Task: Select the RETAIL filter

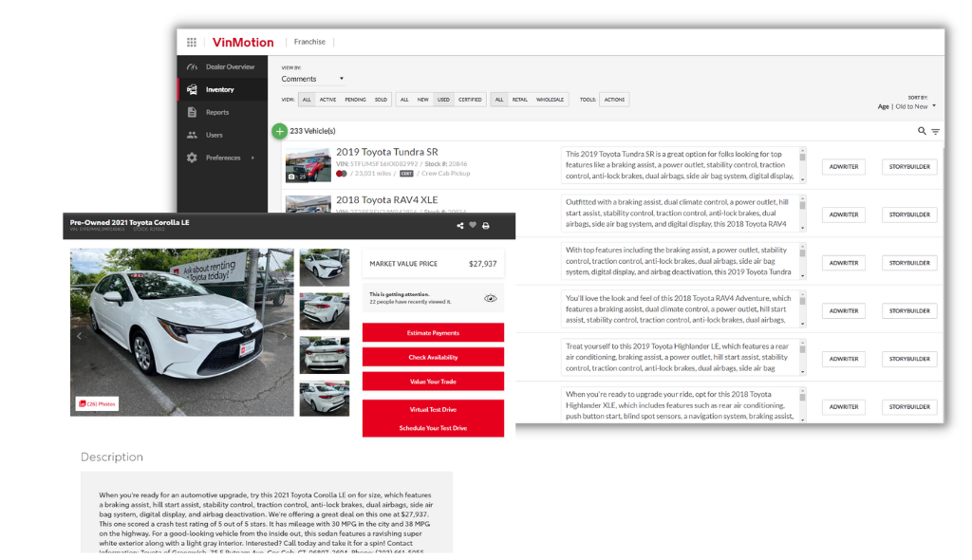Action: click(x=519, y=100)
